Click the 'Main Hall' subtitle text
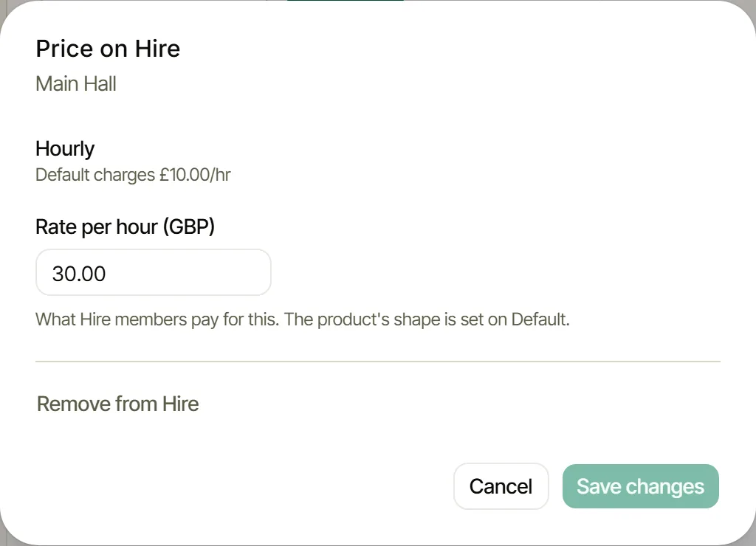The width and height of the screenshot is (756, 546). [76, 84]
